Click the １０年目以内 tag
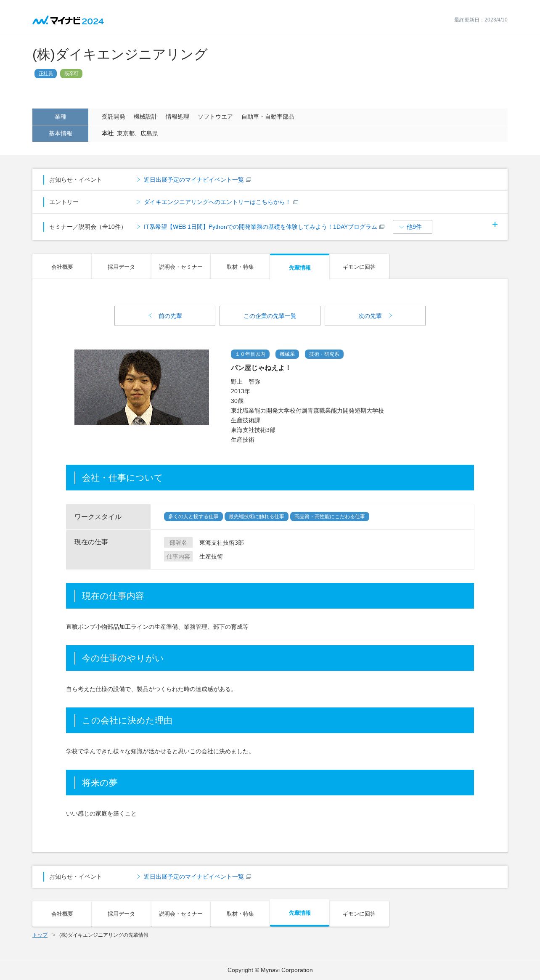The height and width of the screenshot is (980, 540). (251, 354)
